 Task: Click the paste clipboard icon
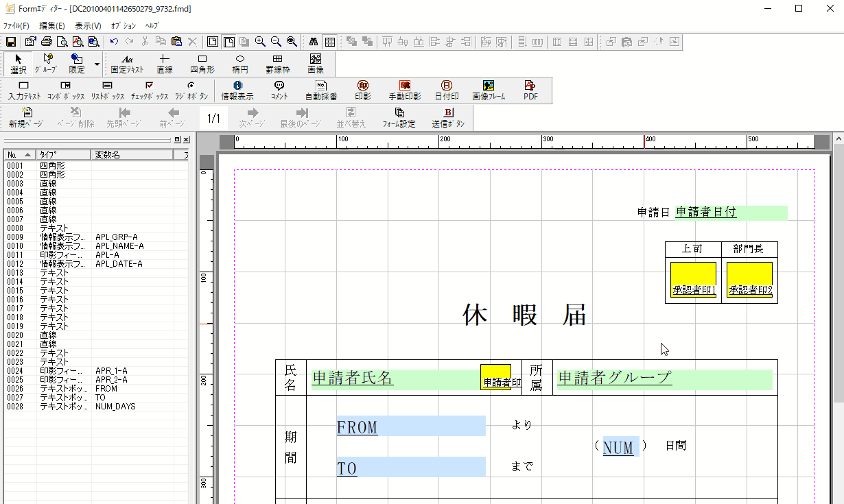[x=176, y=42]
